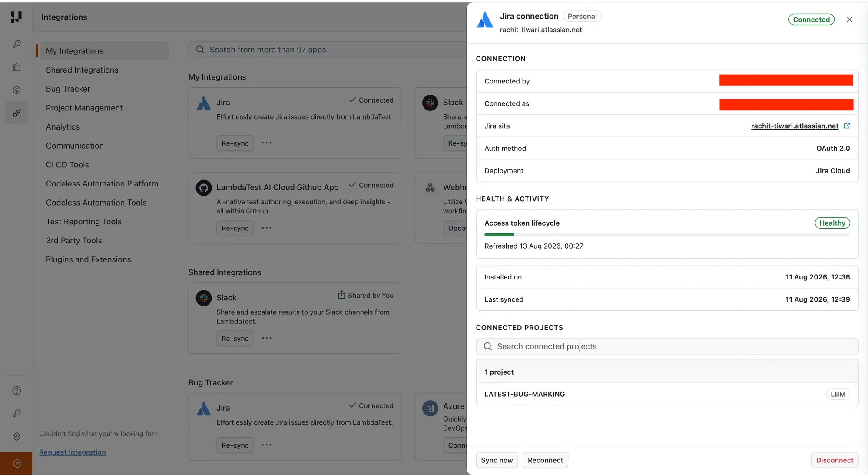
Task: Select Shared Integrations category
Action: coord(82,70)
